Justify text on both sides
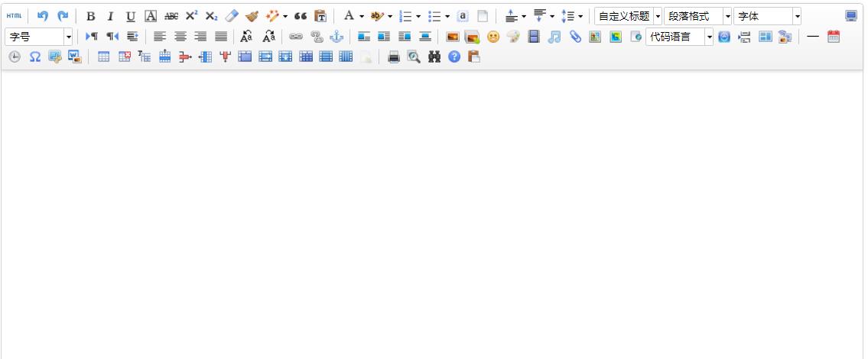Image resolution: width=868 pixels, height=359 pixels. [221, 37]
